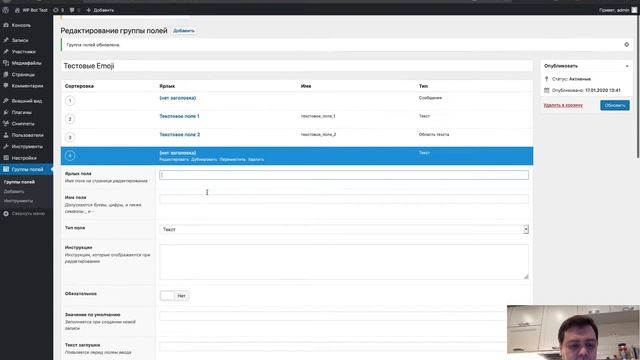The width and height of the screenshot is (640, 360).
Task: Toggle the Обязательное required switch
Action: tap(174, 296)
